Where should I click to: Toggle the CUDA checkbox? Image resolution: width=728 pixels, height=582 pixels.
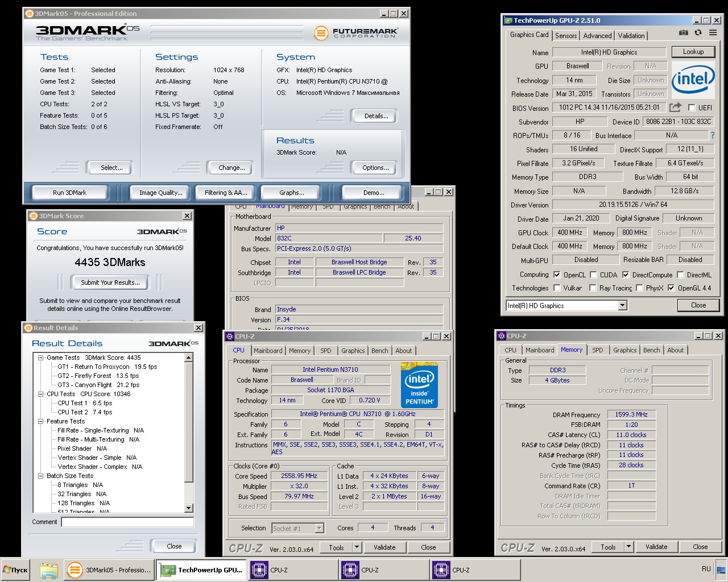click(x=593, y=275)
